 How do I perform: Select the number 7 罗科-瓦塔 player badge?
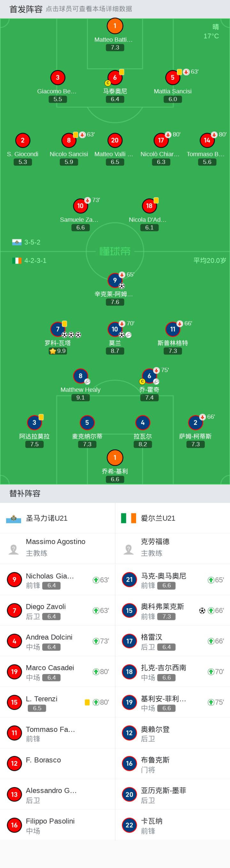click(x=57, y=329)
